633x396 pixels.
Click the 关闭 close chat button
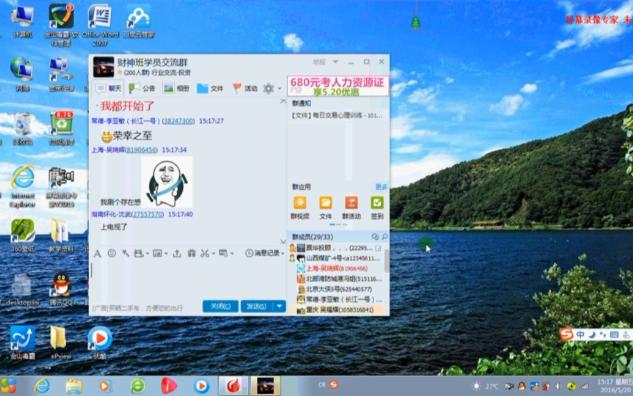220,306
